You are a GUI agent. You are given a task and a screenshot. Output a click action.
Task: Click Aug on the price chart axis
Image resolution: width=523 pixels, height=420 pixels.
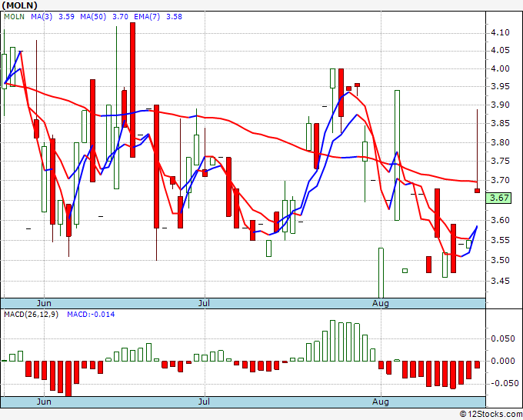381,303
